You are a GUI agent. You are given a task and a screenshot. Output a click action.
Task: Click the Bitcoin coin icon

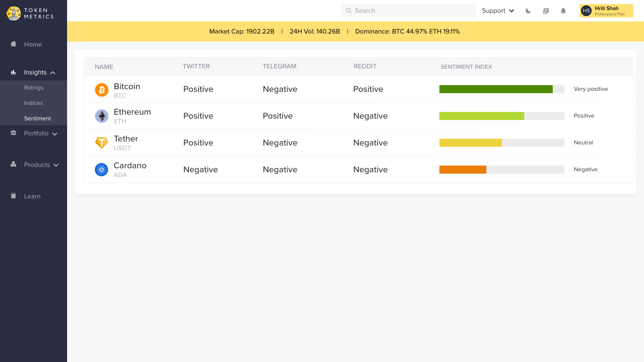click(102, 90)
